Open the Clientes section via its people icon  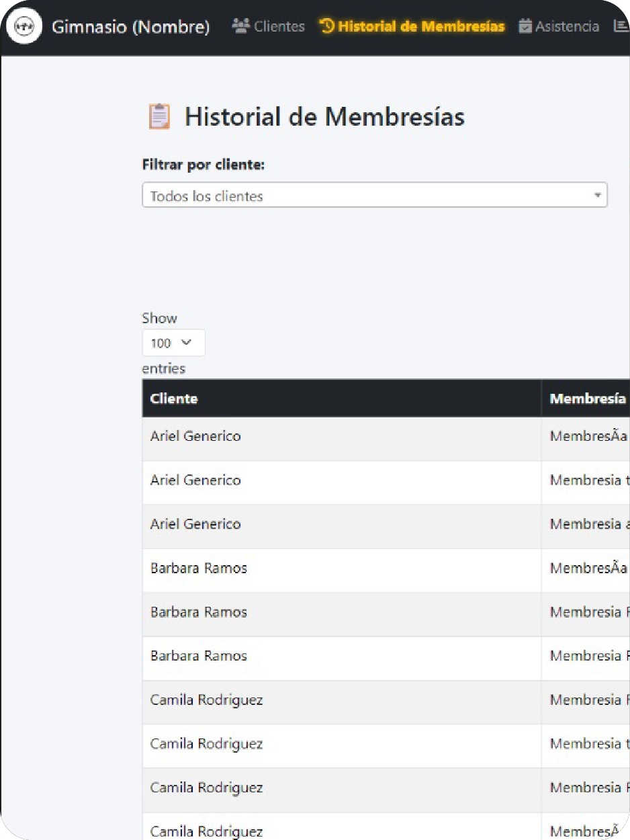[x=238, y=26]
